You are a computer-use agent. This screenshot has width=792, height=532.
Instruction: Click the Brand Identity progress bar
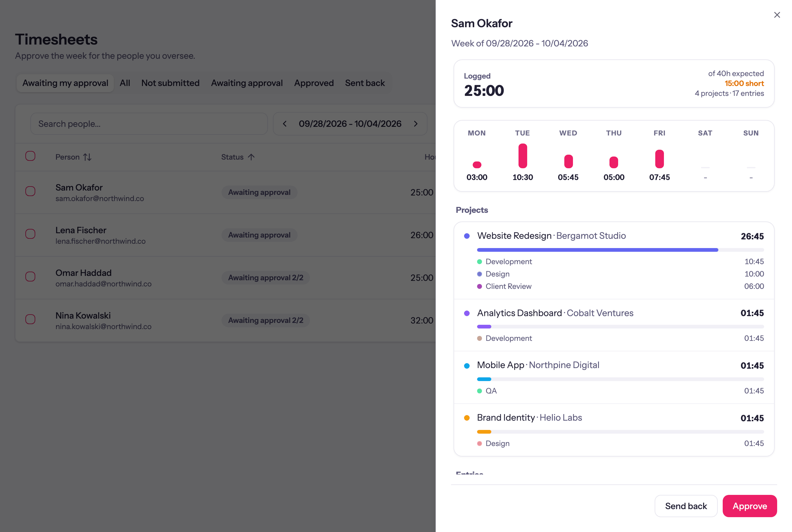point(620,432)
